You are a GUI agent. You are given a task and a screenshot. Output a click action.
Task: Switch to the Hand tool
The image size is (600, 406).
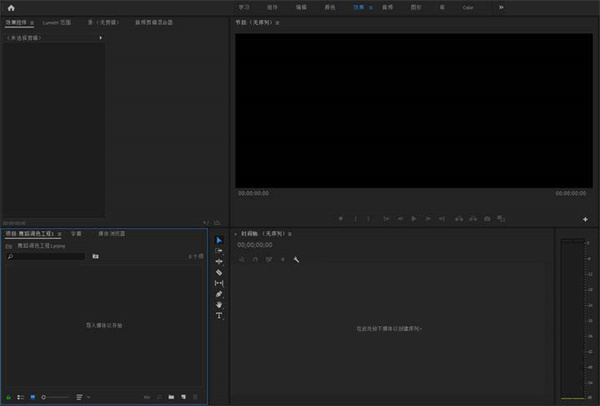click(x=219, y=305)
